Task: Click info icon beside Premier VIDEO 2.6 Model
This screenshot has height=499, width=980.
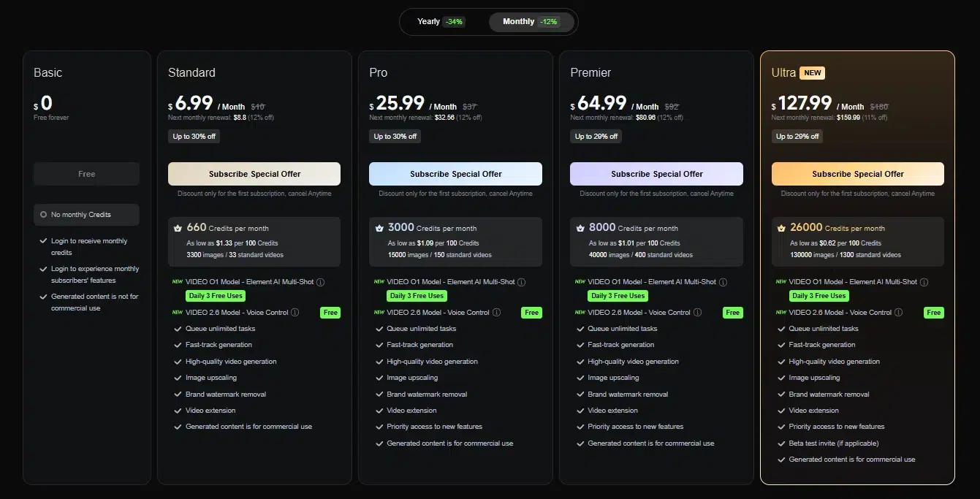Action: pos(697,313)
